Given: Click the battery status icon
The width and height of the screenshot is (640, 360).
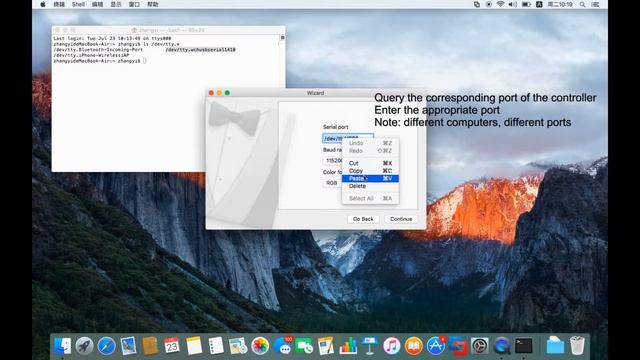Looking at the screenshot, I should pyautogui.click(x=526, y=4).
